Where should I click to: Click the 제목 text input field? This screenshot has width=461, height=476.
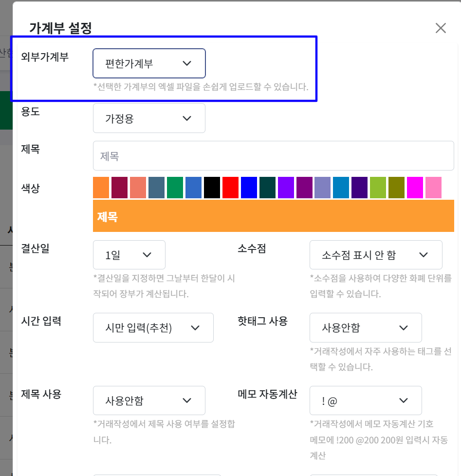pyautogui.click(x=273, y=156)
